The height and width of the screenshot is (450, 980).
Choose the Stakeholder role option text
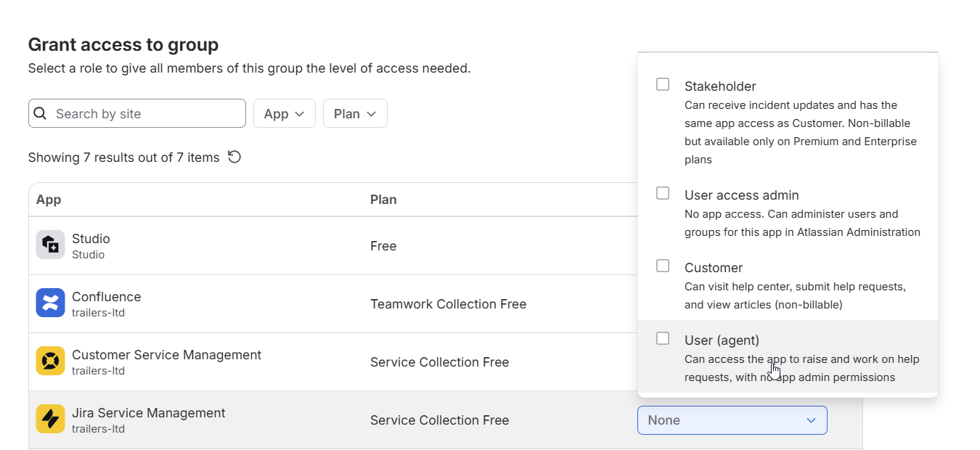pyautogui.click(x=720, y=86)
